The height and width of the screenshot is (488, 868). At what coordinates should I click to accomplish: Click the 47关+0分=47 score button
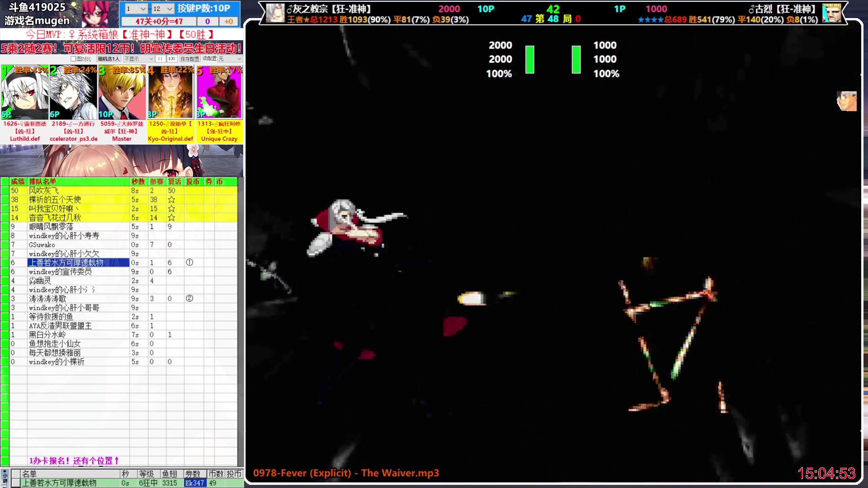click(x=159, y=21)
